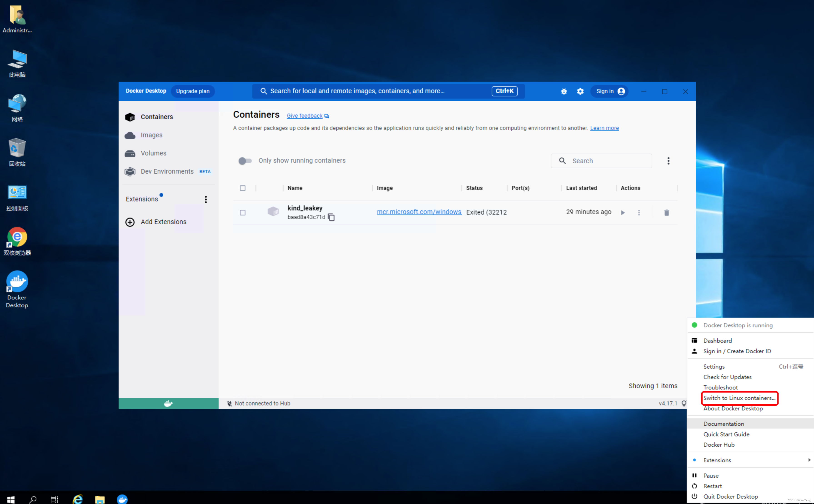This screenshot has height=504, width=814.
Task: Click the v4.17.1 version text
Action: [668, 404]
